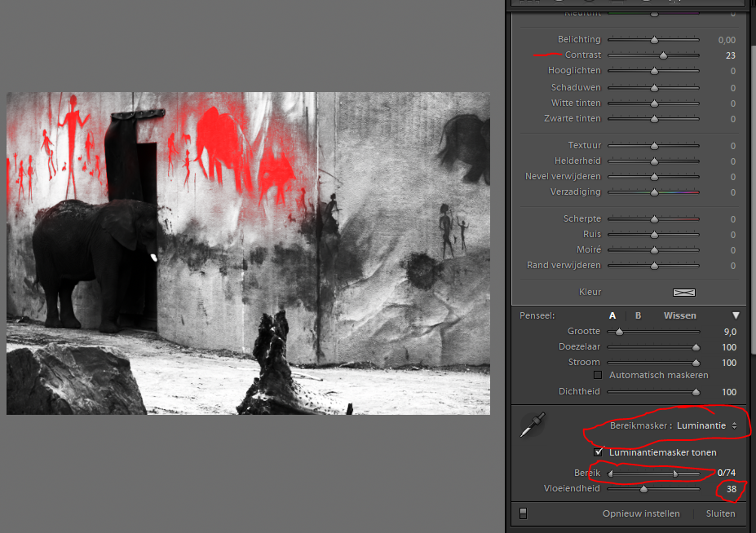
Task: Click the Grootte brush size slider handle
Action: [x=620, y=332]
